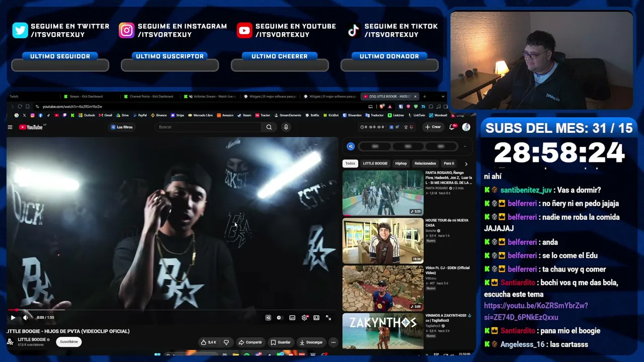
Task: Open the StreamElements bookmark
Action: pos(287,116)
